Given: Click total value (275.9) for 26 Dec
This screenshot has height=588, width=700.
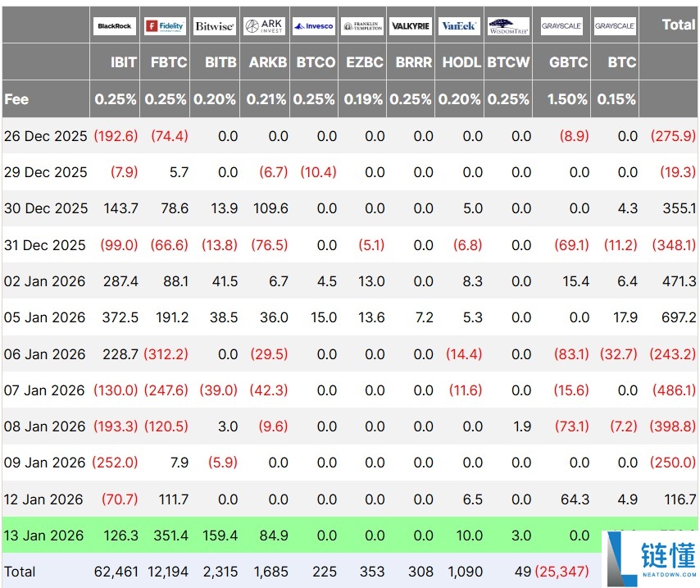Looking at the screenshot, I should 673,136.
